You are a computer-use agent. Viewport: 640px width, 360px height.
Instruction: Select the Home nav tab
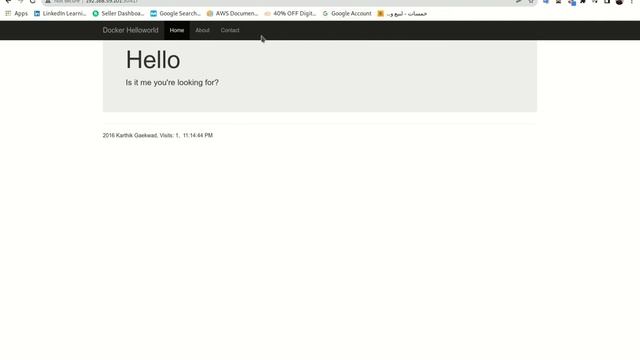click(177, 30)
